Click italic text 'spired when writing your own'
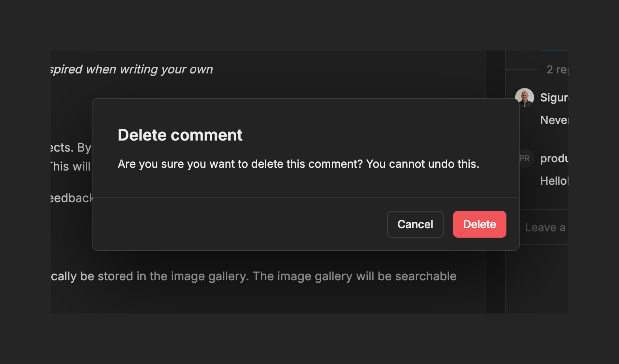This screenshot has height=364, width=619. tap(132, 69)
